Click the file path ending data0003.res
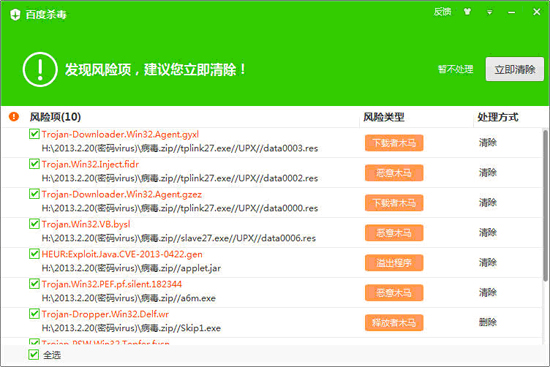The height and width of the screenshot is (367, 550). click(x=180, y=148)
